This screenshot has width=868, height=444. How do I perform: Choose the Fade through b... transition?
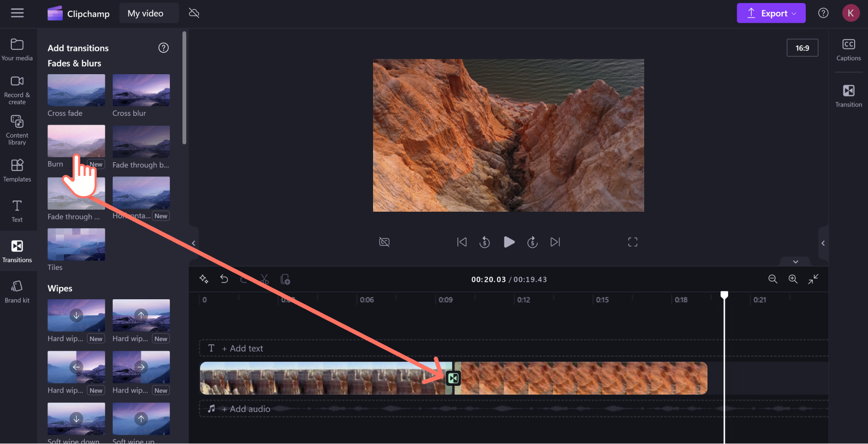141,142
